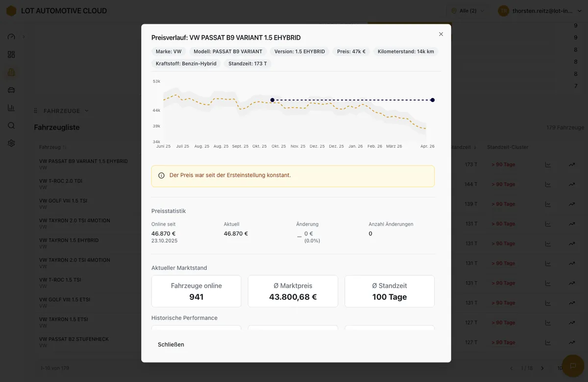Open the car icon in sidebar
This screenshot has width=588, height=382.
point(11,90)
